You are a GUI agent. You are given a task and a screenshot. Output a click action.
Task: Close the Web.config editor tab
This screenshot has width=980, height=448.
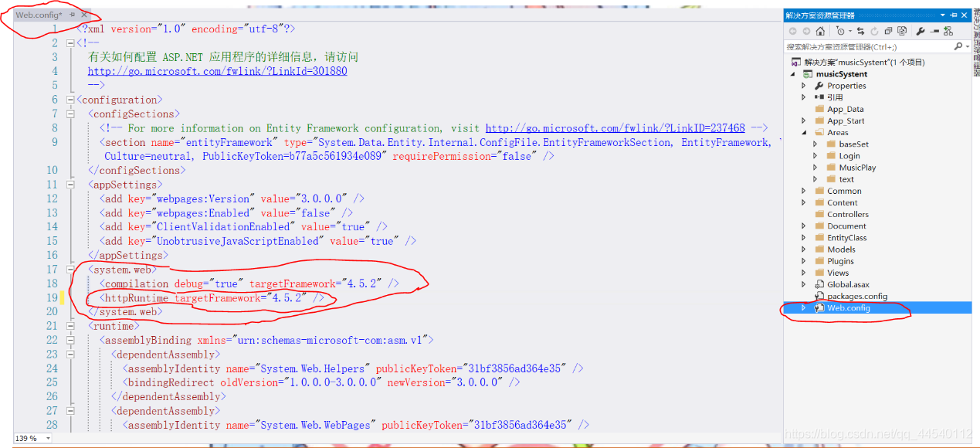[84, 15]
